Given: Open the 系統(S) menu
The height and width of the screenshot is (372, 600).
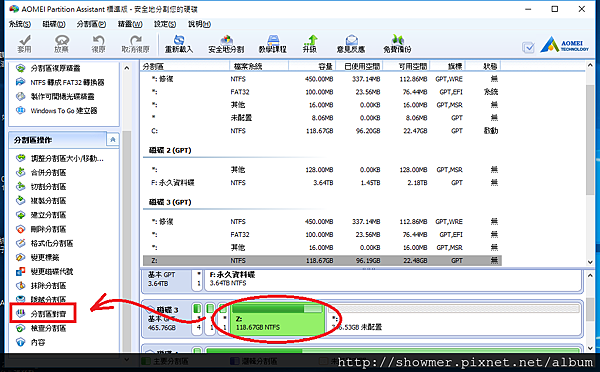Looking at the screenshot, I should pos(20,24).
